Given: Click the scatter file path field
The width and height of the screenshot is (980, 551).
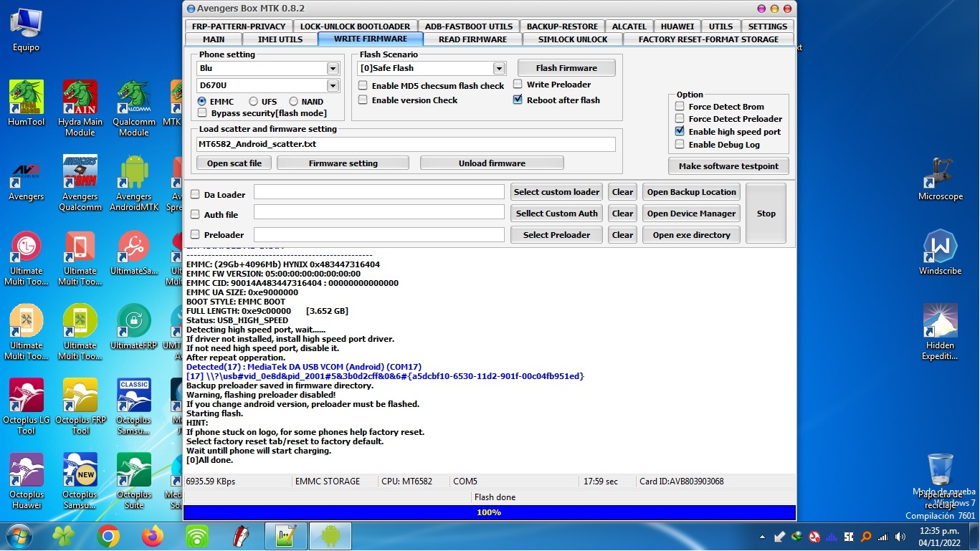Looking at the screenshot, I should coord(406,144).
